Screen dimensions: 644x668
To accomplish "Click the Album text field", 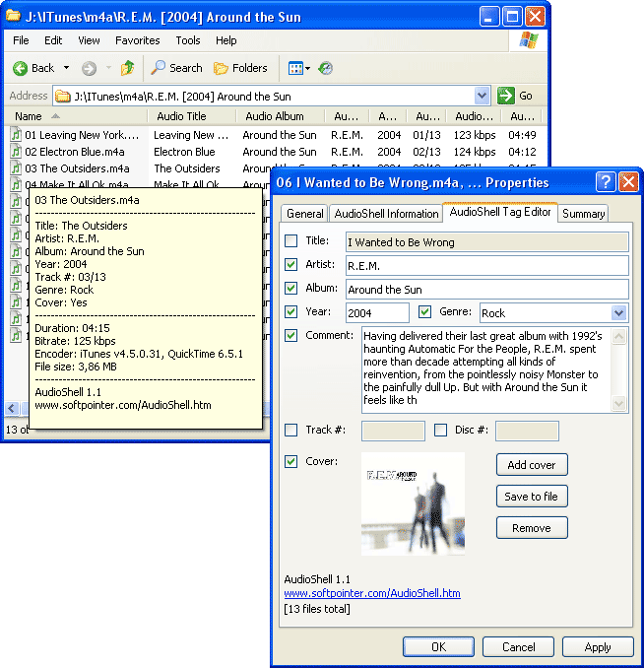I will coord(487,290).
